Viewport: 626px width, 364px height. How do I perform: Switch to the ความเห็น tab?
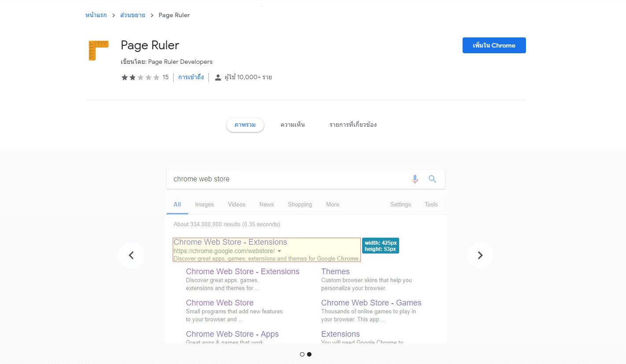tap(292, 125)
